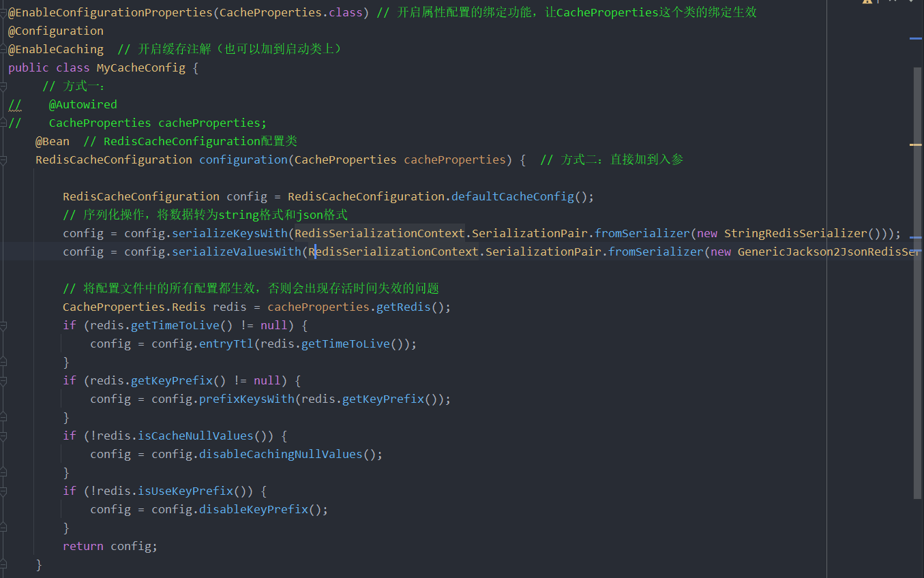Click the prefixKeysWith method call
Image resolution: width=924 pixels, height=578 pixels.
(247, 399)
